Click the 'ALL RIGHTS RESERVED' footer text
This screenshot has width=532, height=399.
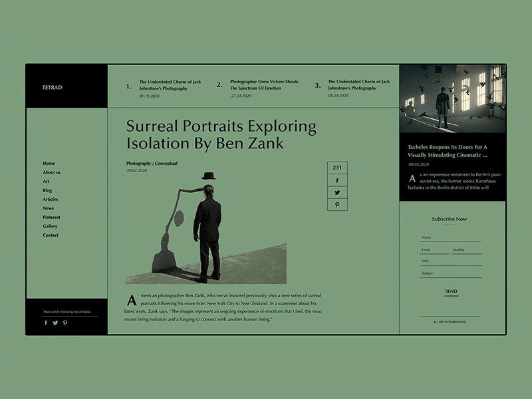click(x=450, y=322)
